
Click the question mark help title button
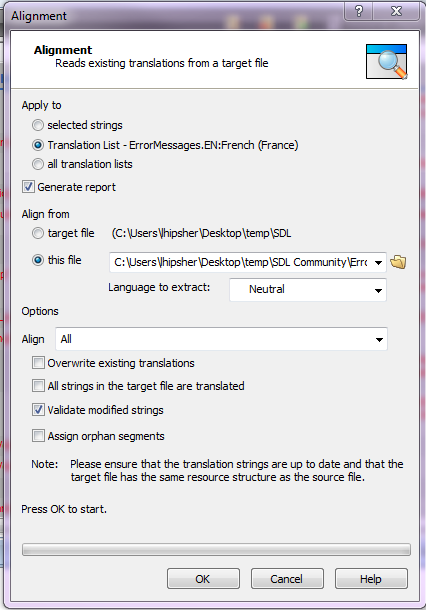click(x=358, y=11)
